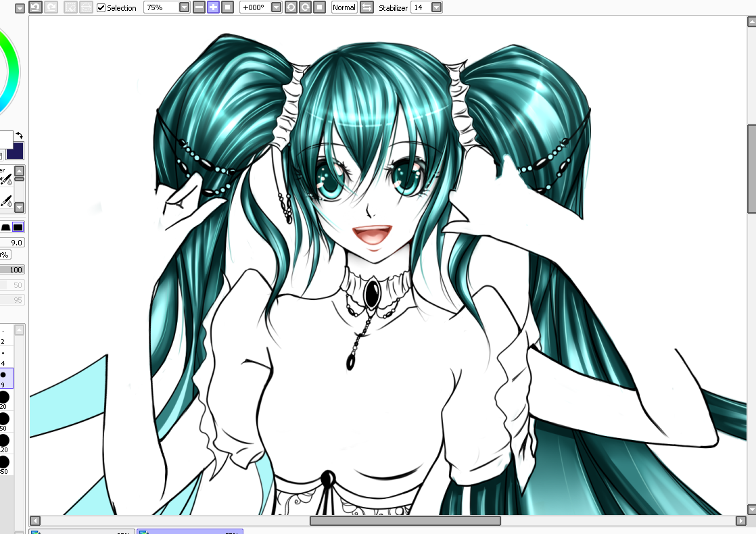756x534 pixels.
Task: Click the horizontal canvas scrollbar thumb
Action: click(x=405, y=520)
